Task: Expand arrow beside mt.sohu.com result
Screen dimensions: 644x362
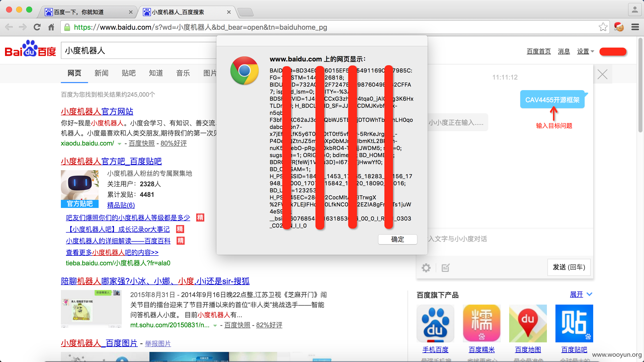Action: (215, 325)
